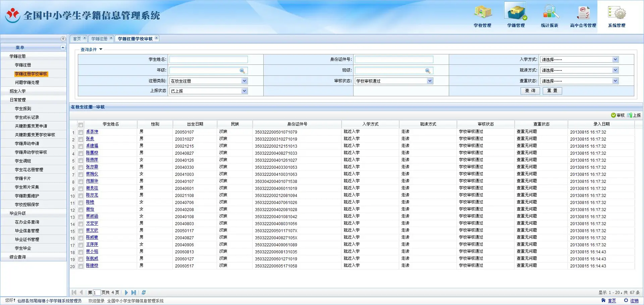644x305 pixels.
Task: Collapse the 菜单 panel header arrow
Action: pyautogui.click(x=63, y=48)
